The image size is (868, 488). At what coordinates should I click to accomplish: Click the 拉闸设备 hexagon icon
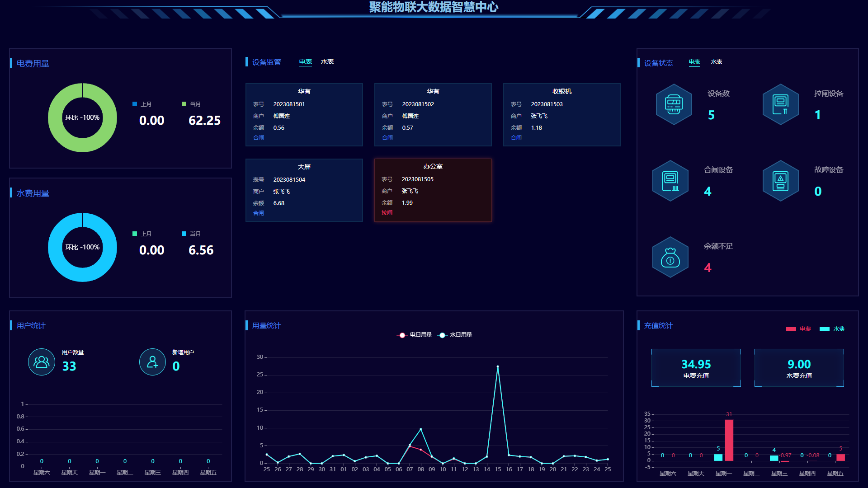point(780,104)
